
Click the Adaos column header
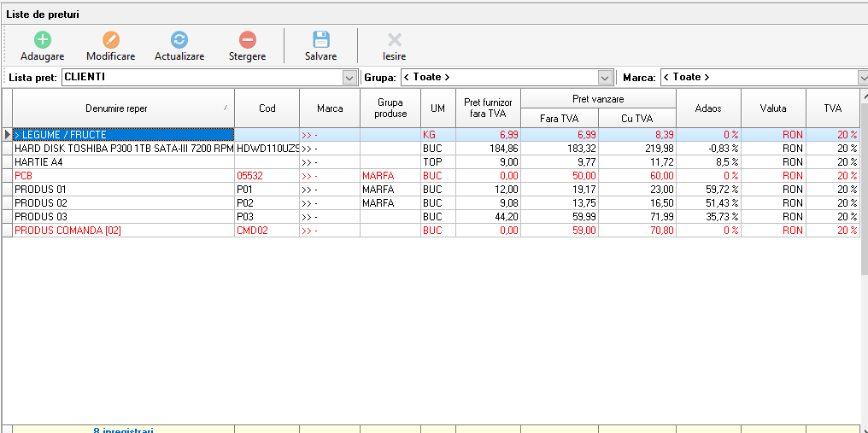708,108
